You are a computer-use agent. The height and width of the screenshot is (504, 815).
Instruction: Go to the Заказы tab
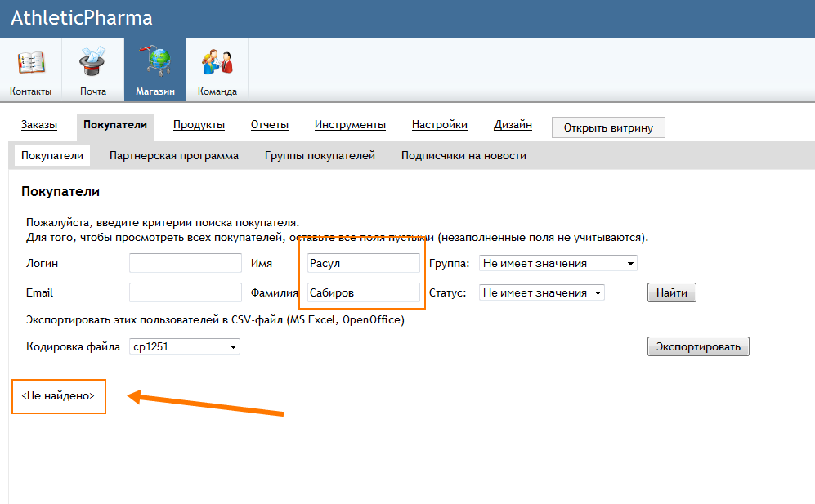pos(39,125)
